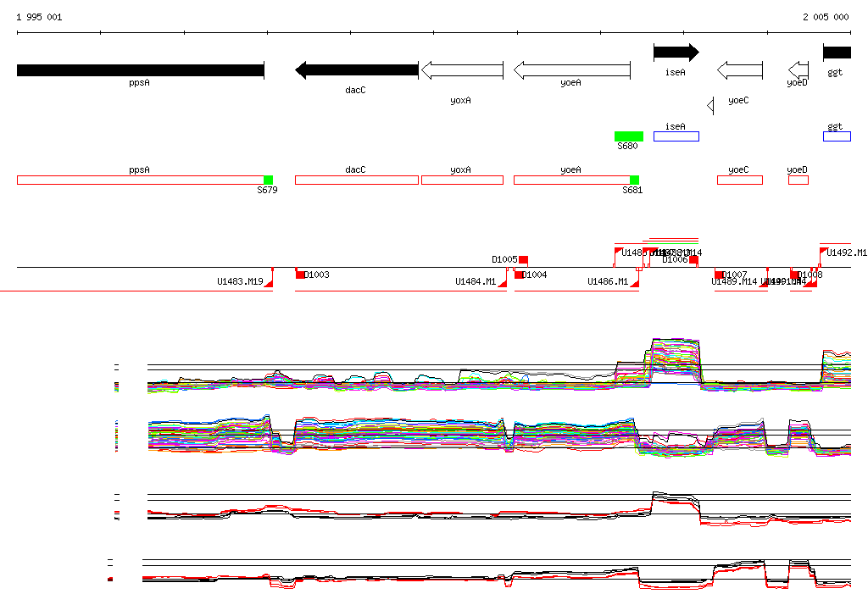Screen dimensions: 868x605
Task: Click yoxA label under the white arrow
Action: click(460, 100)
